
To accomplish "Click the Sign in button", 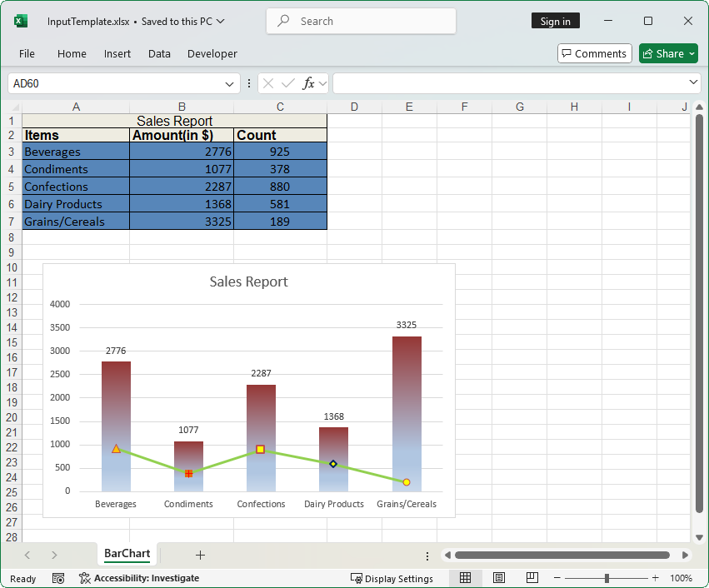I will [555, 21].
